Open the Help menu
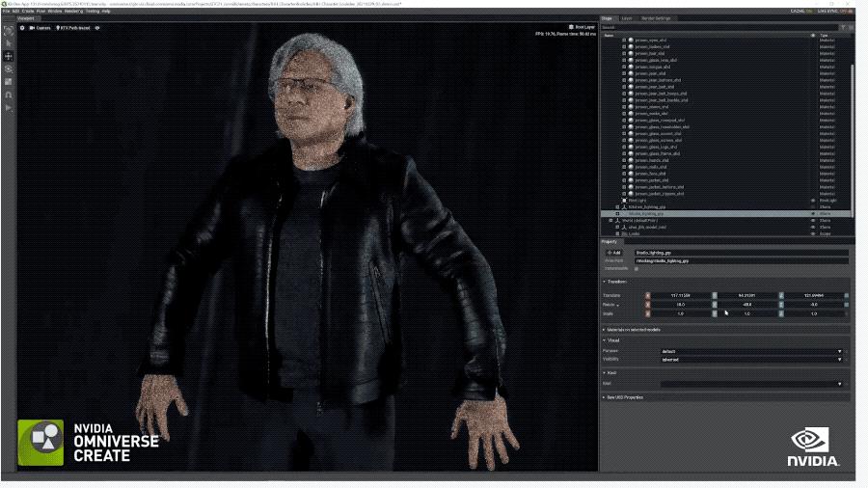 (x=106, y=11)
